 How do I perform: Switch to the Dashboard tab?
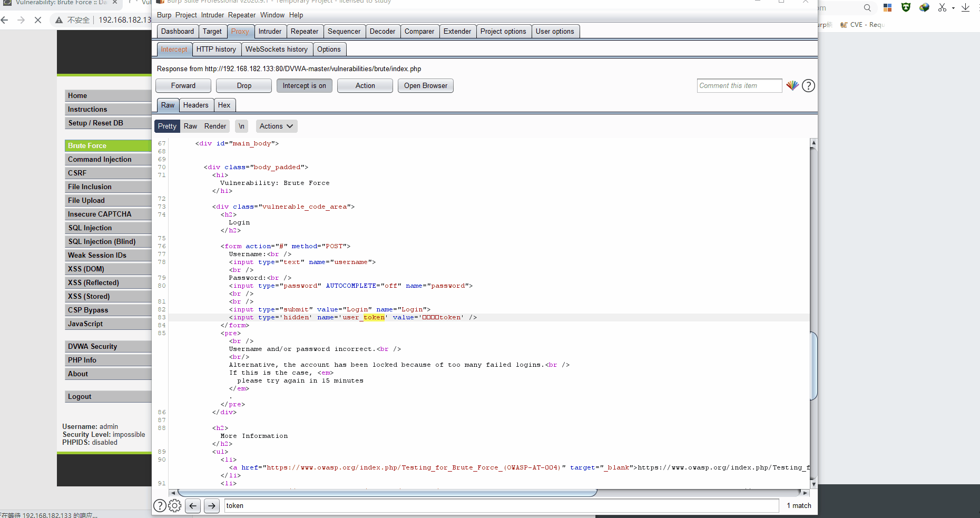[178, 32]
